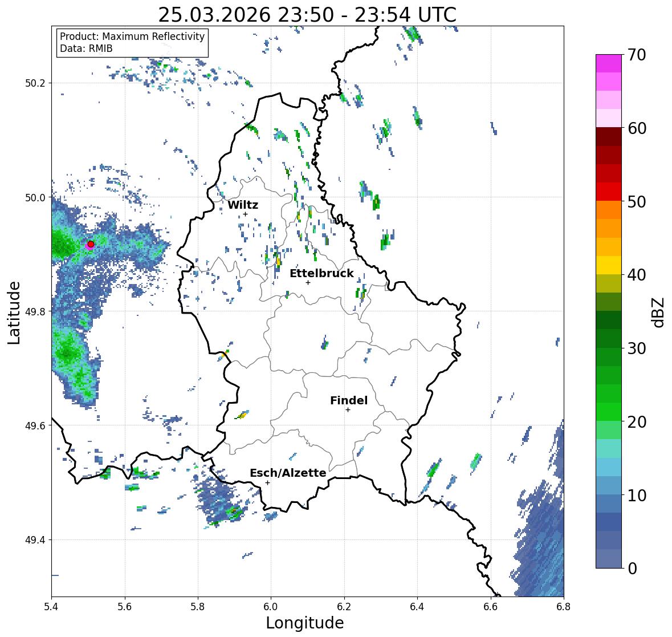Click the 'Product: Maximum Reflectivity' legend text

pos(132,36)
